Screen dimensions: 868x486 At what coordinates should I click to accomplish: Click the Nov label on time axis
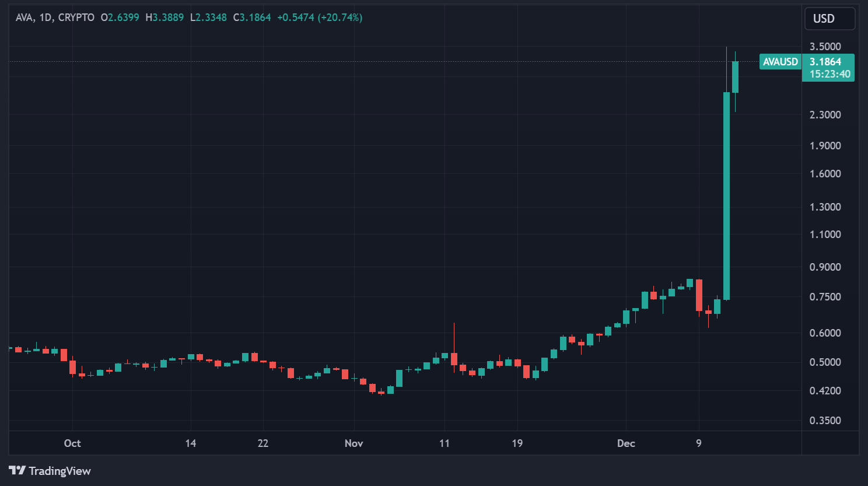click(x=353, y=443)
